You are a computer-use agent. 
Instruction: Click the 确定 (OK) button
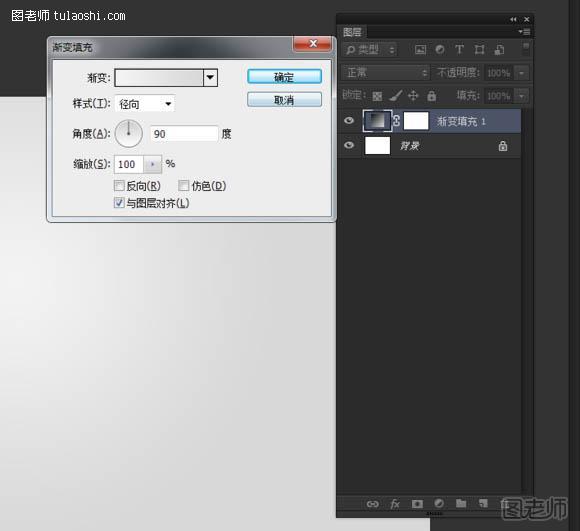point(284,77)
